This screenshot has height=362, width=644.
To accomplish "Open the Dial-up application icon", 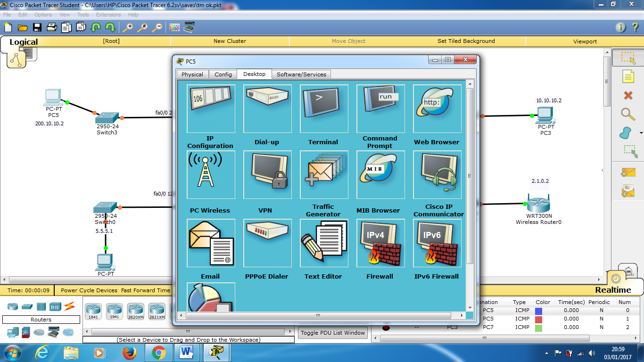I will tap(267, 109).
